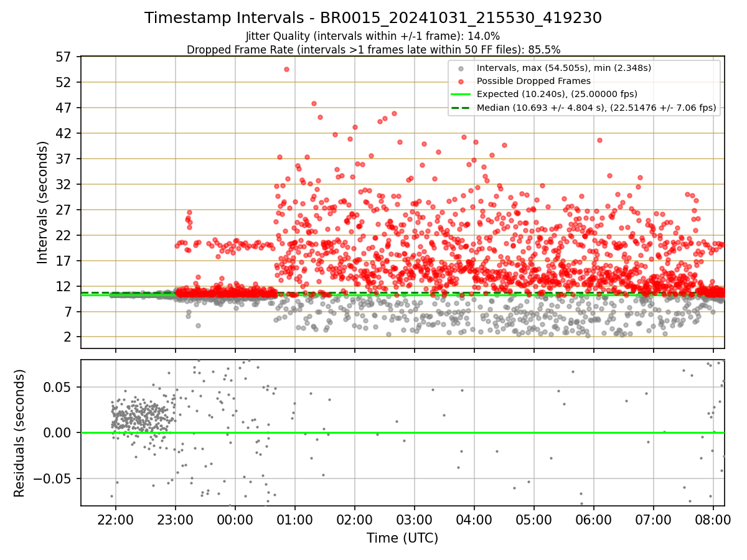Click the 'Time (UTC)' x-axis label
Image resolution: width=747 pixels, height=560 pixels.
click(402, 538)
